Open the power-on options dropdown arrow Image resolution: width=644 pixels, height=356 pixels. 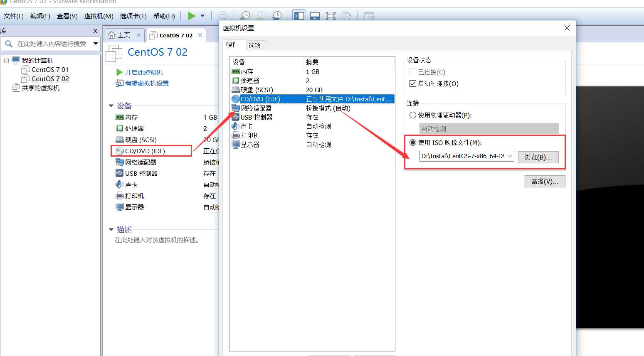[202, 16]
